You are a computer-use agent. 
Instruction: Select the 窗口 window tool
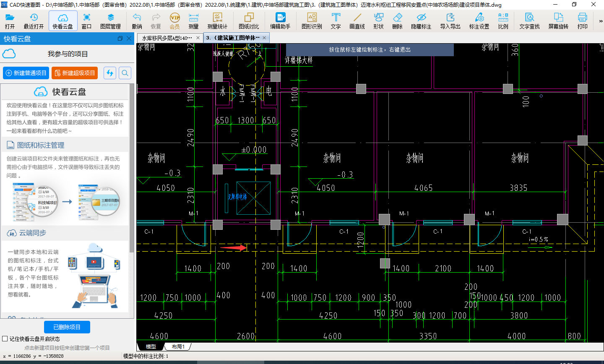[x=87, y=21]
